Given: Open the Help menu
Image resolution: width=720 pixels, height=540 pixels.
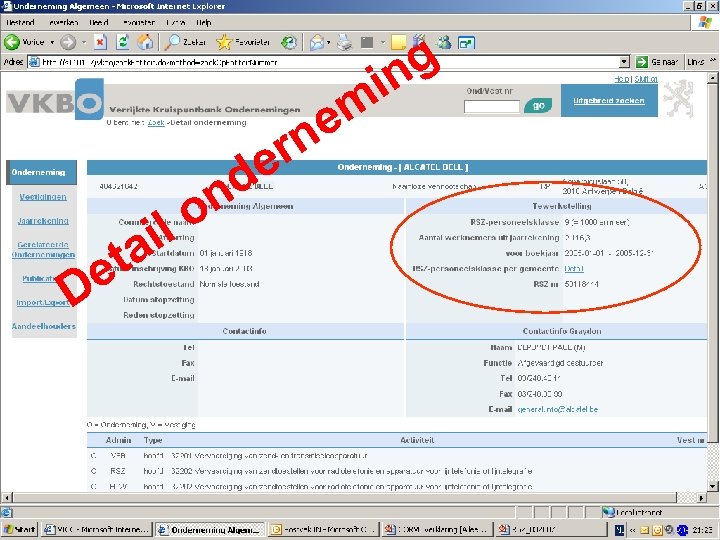Looking at the screenshot, I should (x=203, y=22).
